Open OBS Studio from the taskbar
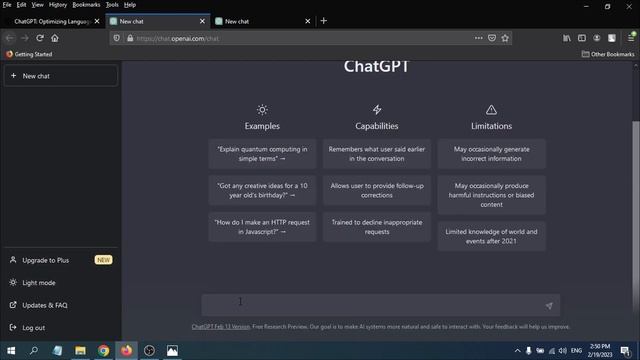The width and height of the screenshot is (640, 360). 149,351
